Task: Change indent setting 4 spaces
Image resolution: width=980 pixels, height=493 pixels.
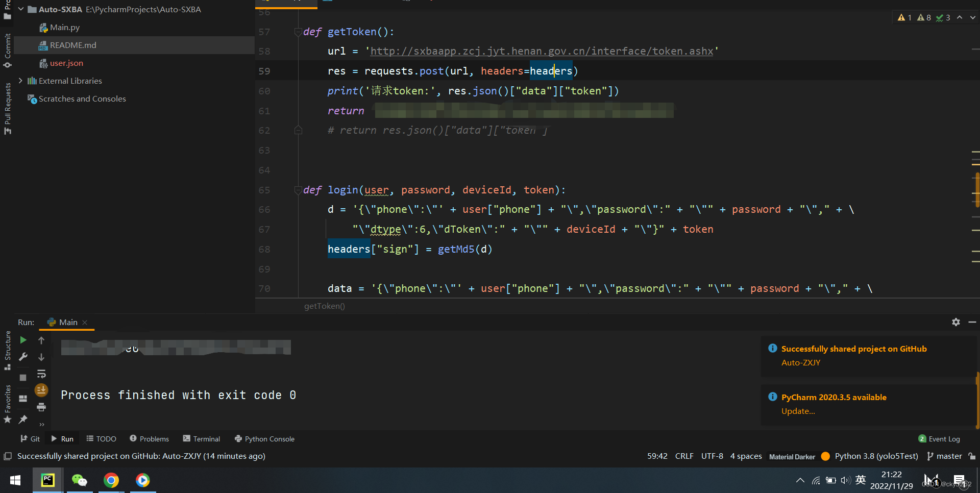Action: 746,456
